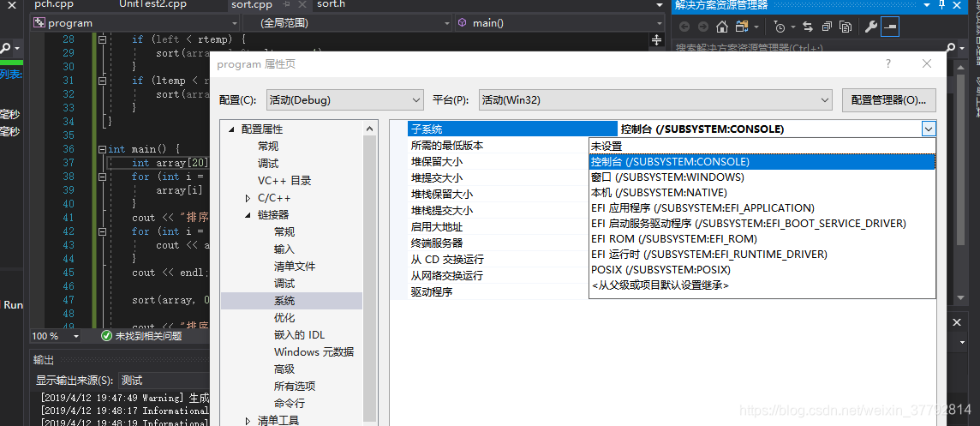Collapse all items in Solution Explorer
The image size is (980, 426).
pos(827,27)
